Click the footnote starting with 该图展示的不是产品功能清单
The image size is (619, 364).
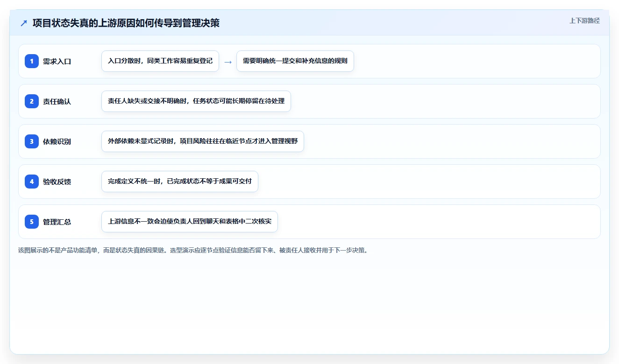click(x=193, y=251)
